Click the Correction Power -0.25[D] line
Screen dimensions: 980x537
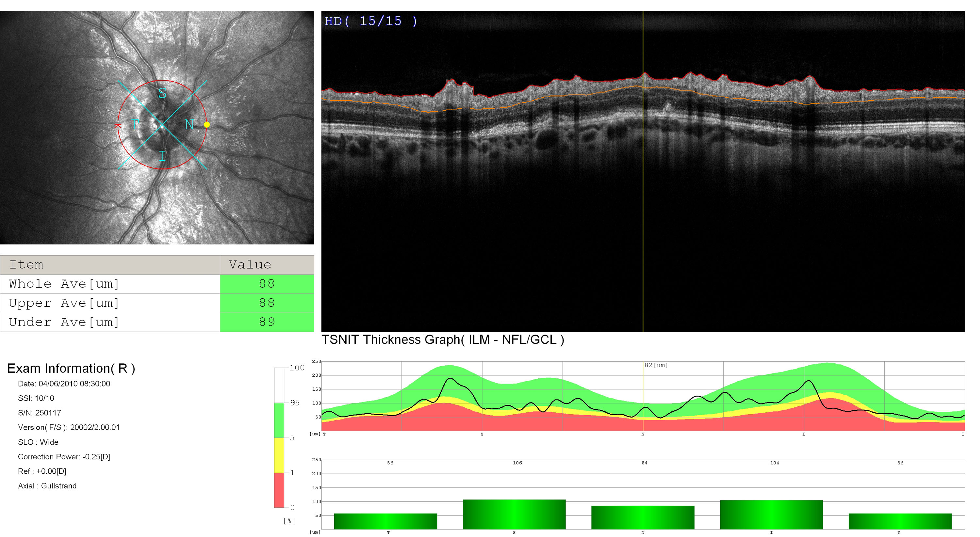(x=64, y=457)
